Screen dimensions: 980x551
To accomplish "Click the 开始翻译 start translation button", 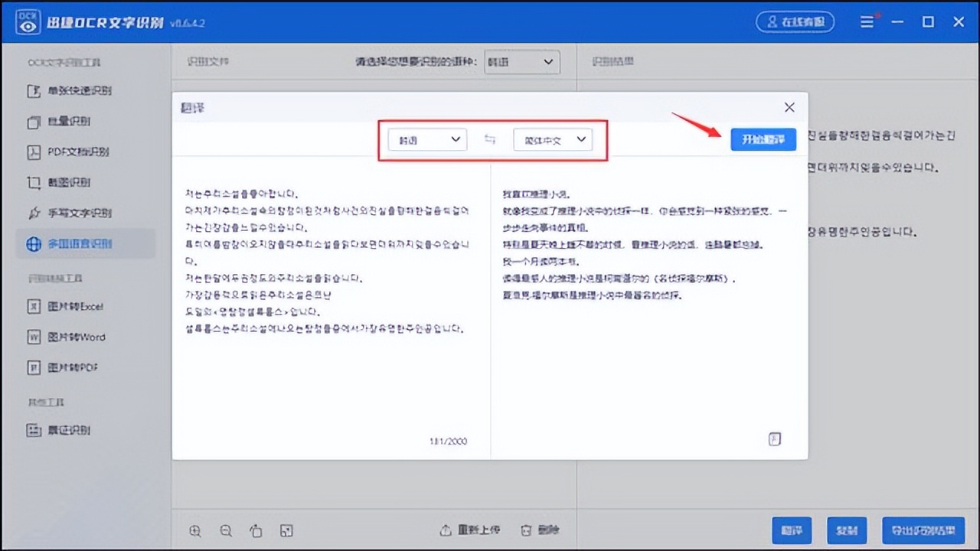I will (x=763, y=139).
